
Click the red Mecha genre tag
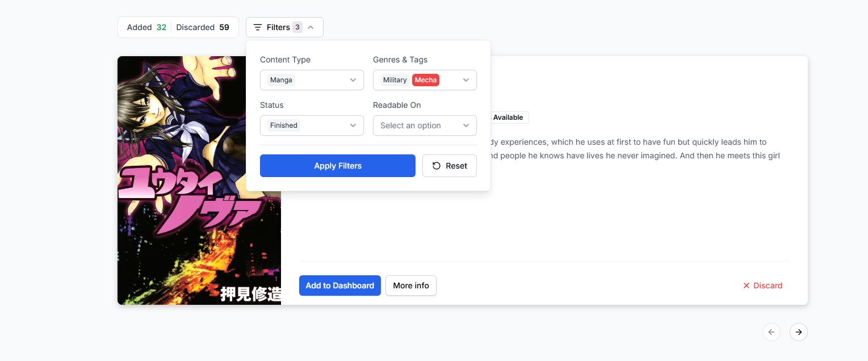tap(426, 80)
